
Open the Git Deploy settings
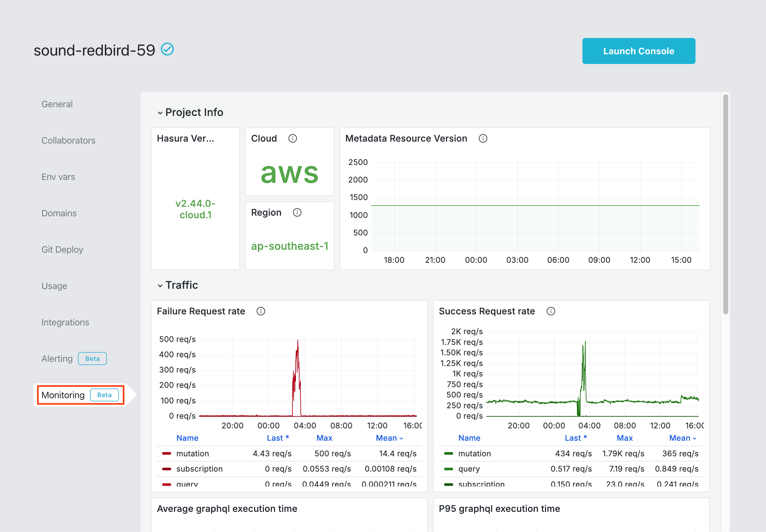point(62,249)
